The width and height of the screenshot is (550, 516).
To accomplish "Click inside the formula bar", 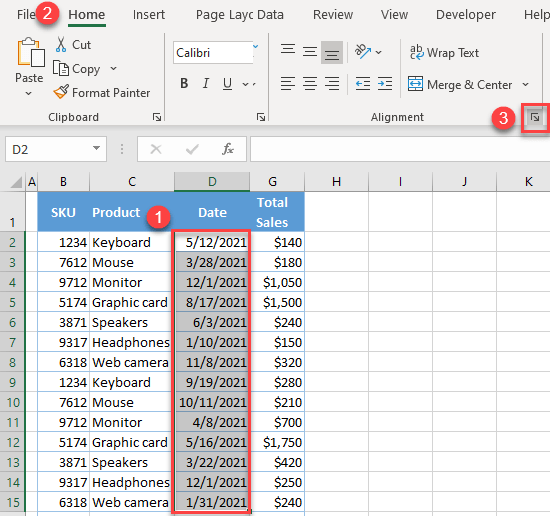I will click(x=400, y=149).
